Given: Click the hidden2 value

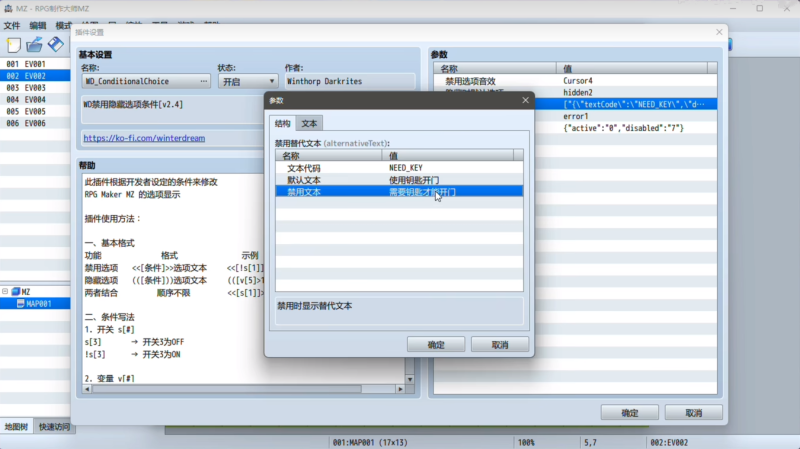Looking at the screenshot, I should (578, 92).
